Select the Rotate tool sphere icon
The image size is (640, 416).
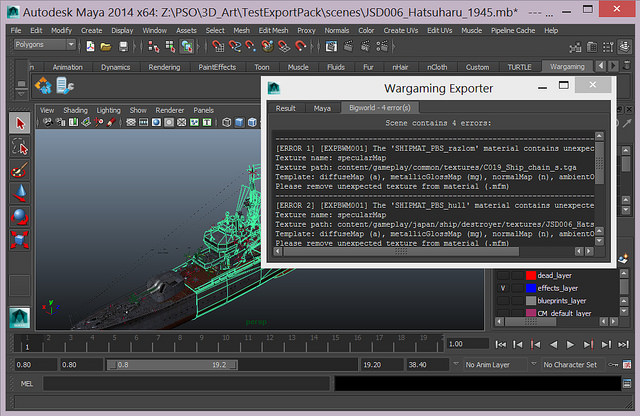pos(19,216)
